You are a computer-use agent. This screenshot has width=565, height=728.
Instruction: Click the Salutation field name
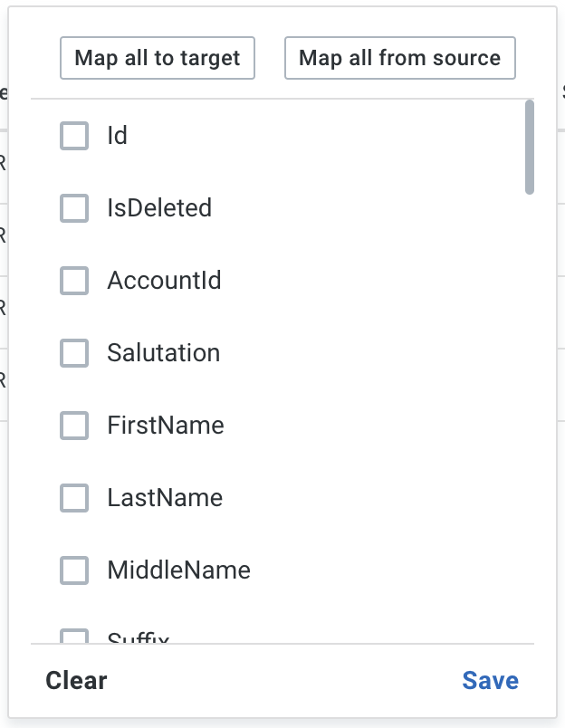(x=164, y=353)
